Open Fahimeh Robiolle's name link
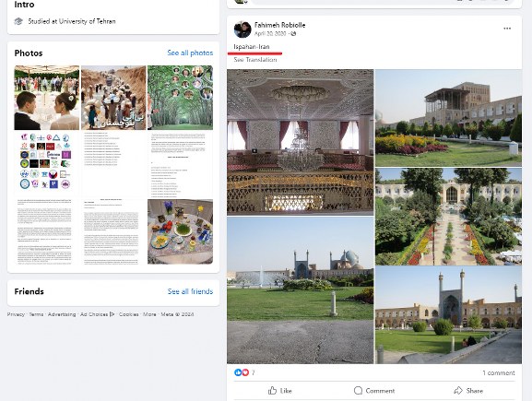 coord(280,25)
